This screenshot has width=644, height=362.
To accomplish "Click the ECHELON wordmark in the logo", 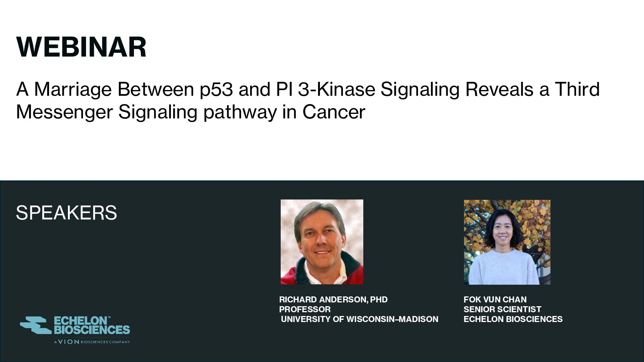I will (x=81, y=321).
